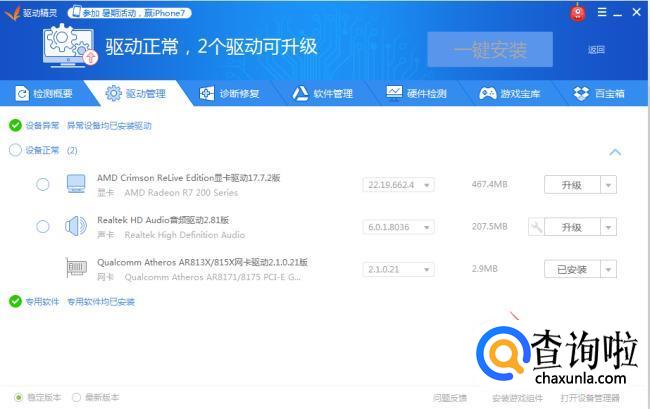Click the 207.5MB size value
The width and height of the screenshot is (650, 409).
coord(490,227)
